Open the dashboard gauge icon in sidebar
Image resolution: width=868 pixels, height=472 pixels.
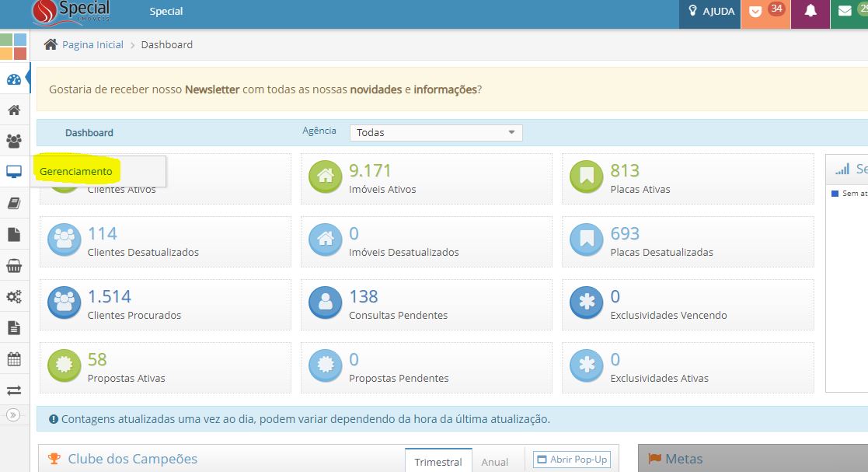[14, 79]
